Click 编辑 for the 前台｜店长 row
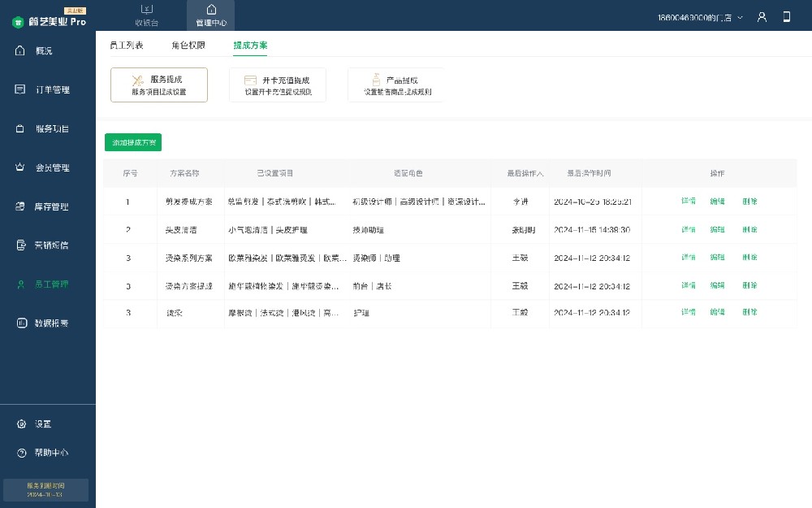This screenshot has height=508, width=812. coord(717,285)
